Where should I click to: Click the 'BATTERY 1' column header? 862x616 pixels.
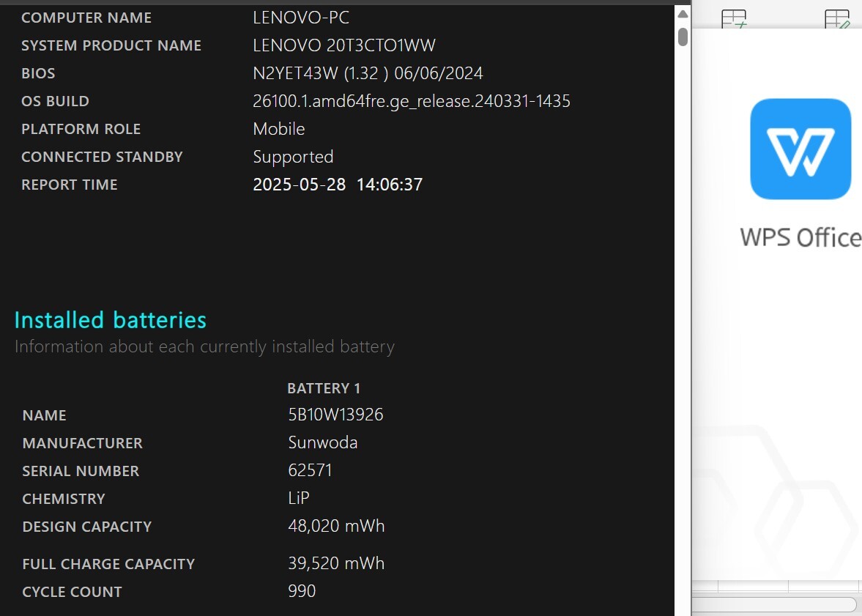[x=324, y=388]
